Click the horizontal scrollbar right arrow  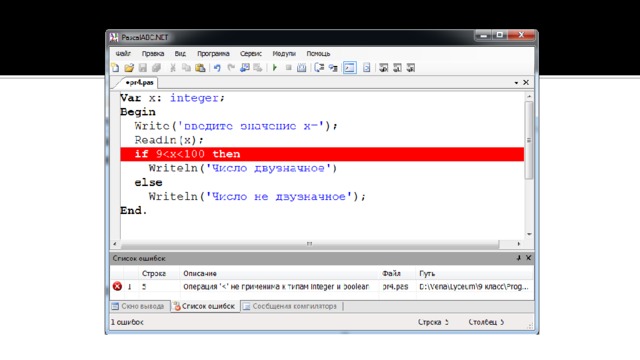tap(519, 244)
